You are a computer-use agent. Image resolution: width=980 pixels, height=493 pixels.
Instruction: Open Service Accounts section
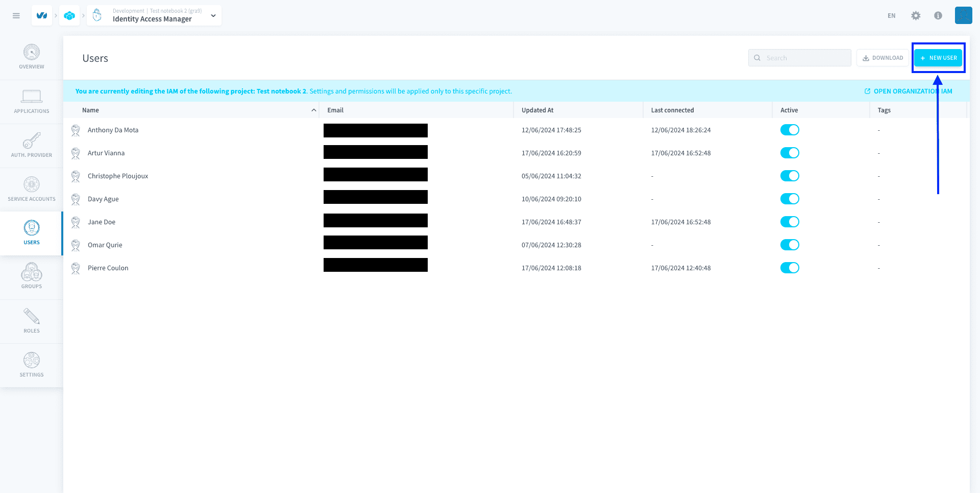[32, 190]
